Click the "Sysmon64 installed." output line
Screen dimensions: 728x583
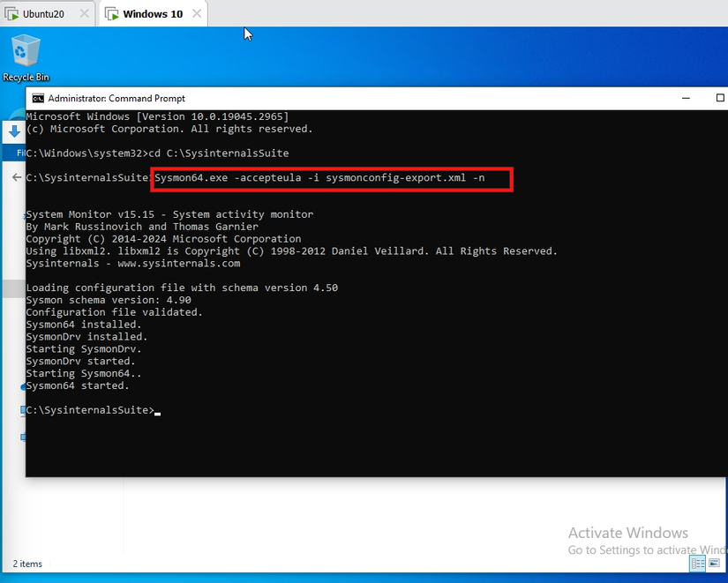pos(84,324)
